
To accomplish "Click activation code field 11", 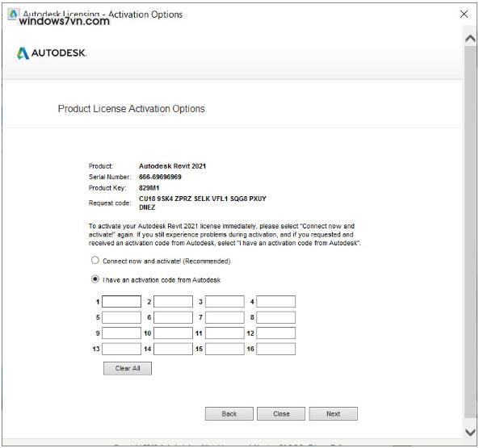I will click(x=225, y=333).
